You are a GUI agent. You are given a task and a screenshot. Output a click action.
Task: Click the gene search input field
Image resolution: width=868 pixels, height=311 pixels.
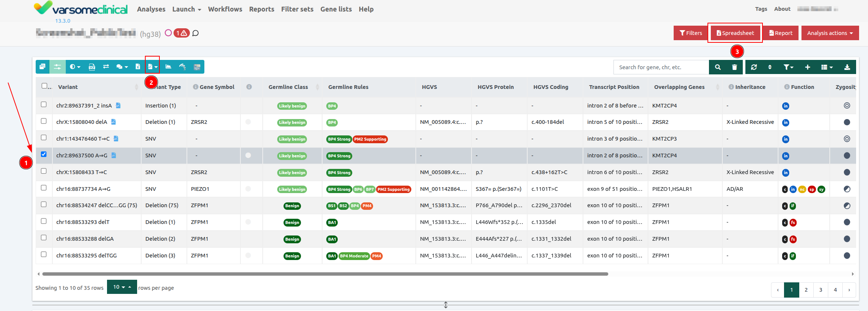661,67
